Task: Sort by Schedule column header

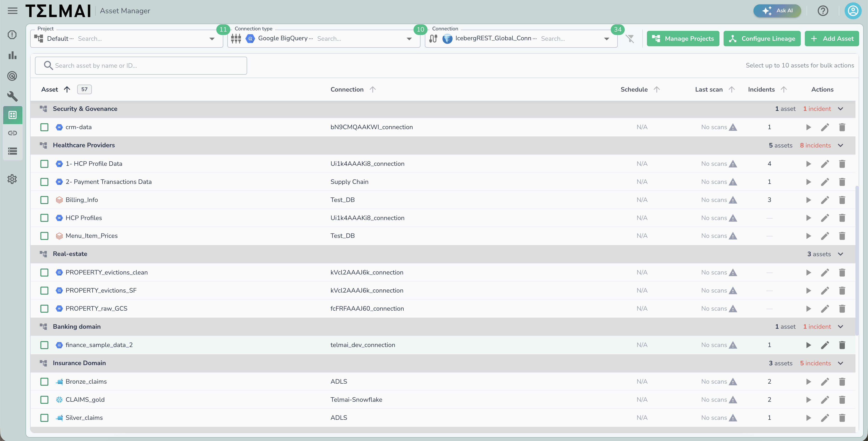Action: (640, 89)
